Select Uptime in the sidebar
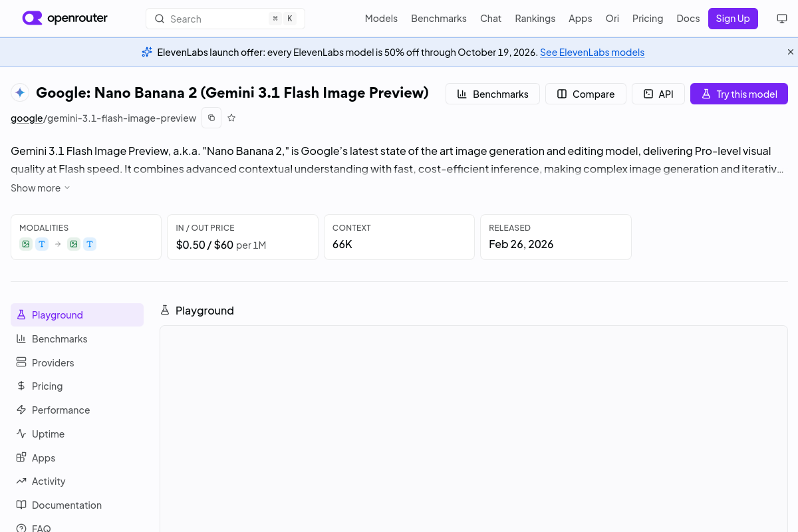The image size is (798, 532). 77,434
